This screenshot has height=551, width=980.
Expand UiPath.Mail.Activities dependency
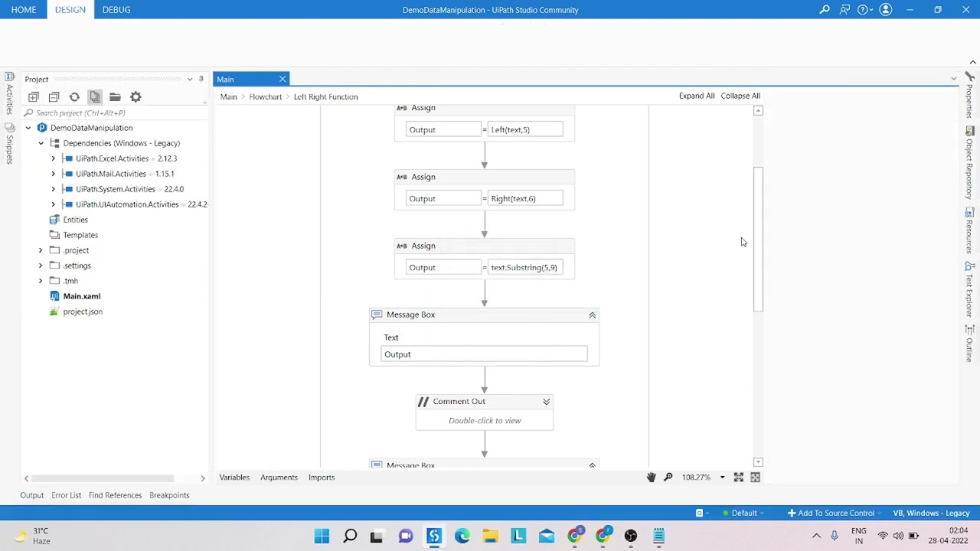(x=54, y=174)
